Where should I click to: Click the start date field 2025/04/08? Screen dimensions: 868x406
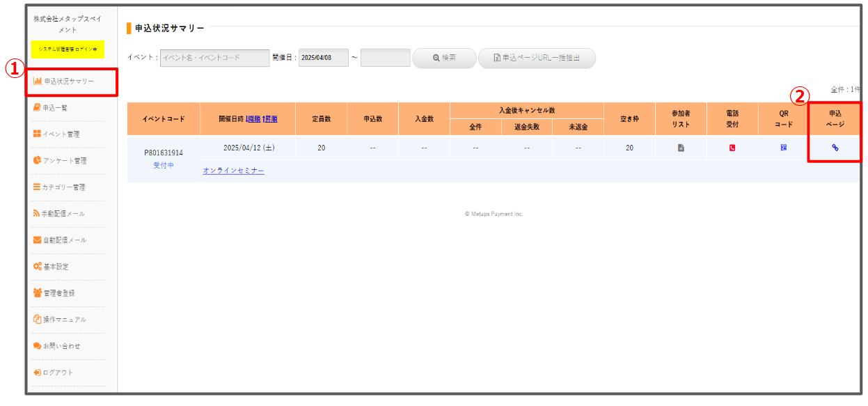tap(323, 58)
